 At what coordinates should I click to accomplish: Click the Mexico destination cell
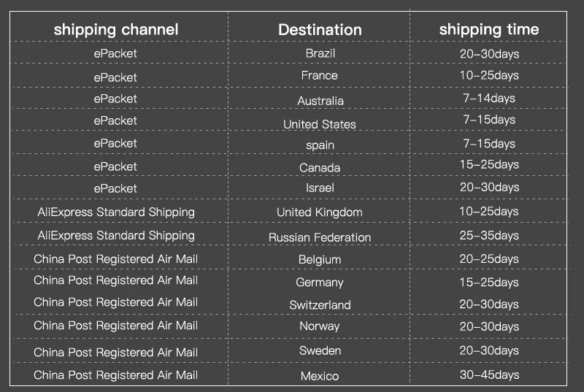[x=320, y=376]
